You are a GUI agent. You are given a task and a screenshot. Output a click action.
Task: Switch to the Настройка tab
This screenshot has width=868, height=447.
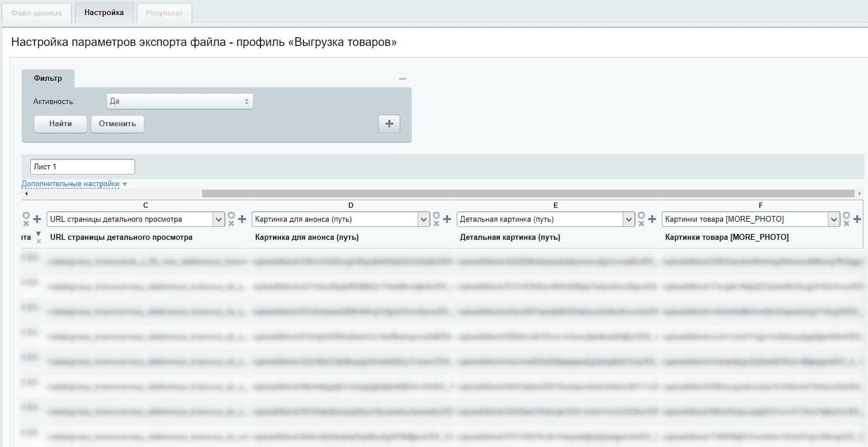(x=104, y=12)
